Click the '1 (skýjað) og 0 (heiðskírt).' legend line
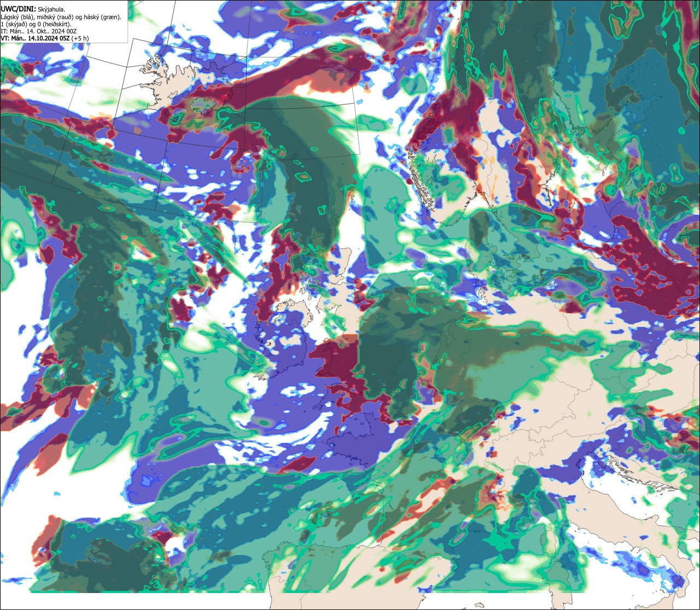 coord(36,24)
